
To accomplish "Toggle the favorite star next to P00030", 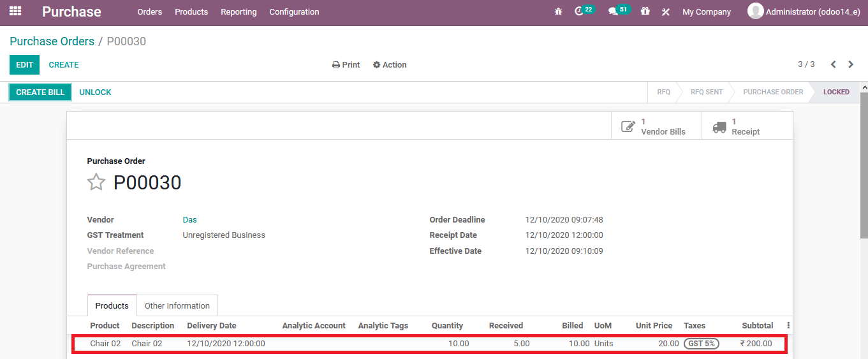I will (96, 182).
